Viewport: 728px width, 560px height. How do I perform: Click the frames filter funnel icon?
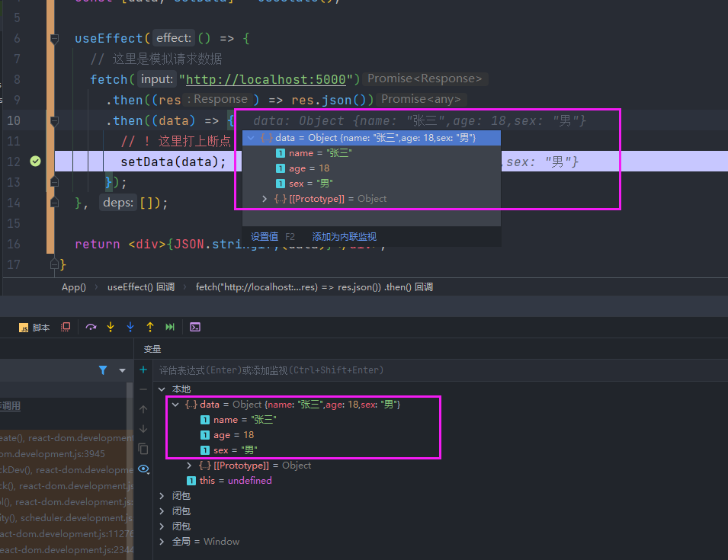click(x=103, y=370)
